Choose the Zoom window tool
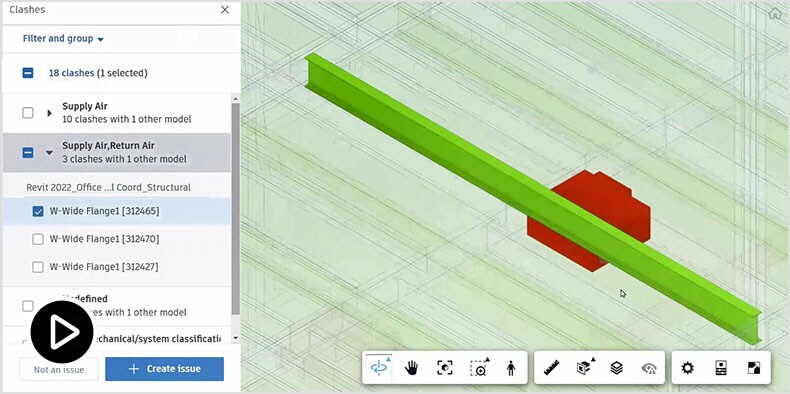790x394 pixels. click(x=478, y=368)
